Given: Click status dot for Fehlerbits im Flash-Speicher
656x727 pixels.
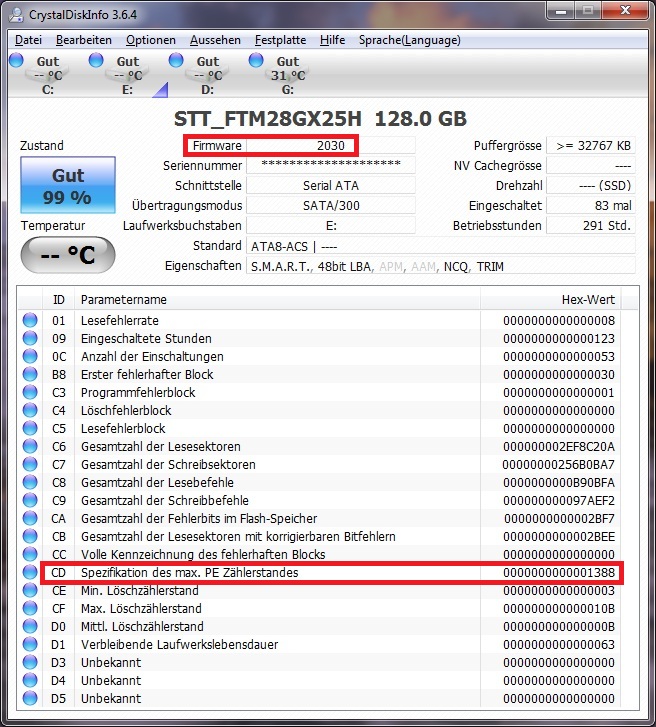Looking at the screenshot, I should tap(30, 518).
